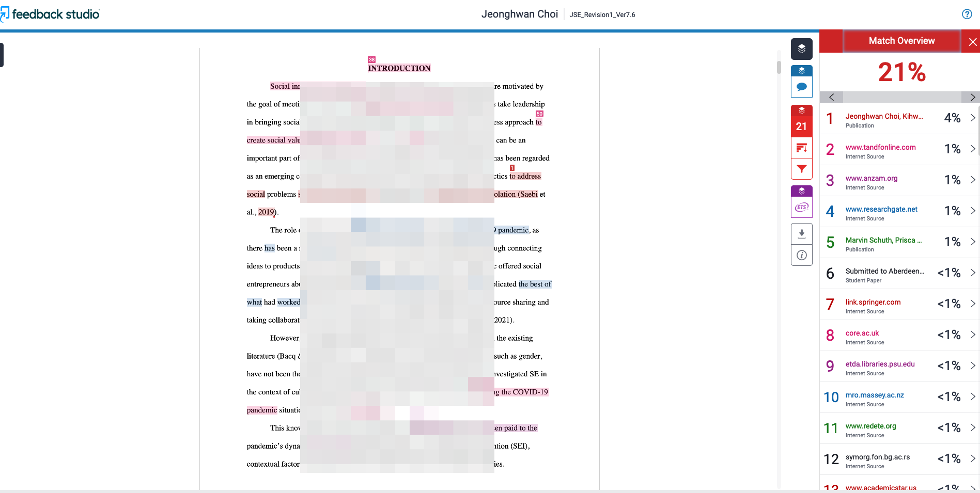Select the Match Overview header tab
The image size is (980, 493).
point(901,41)
